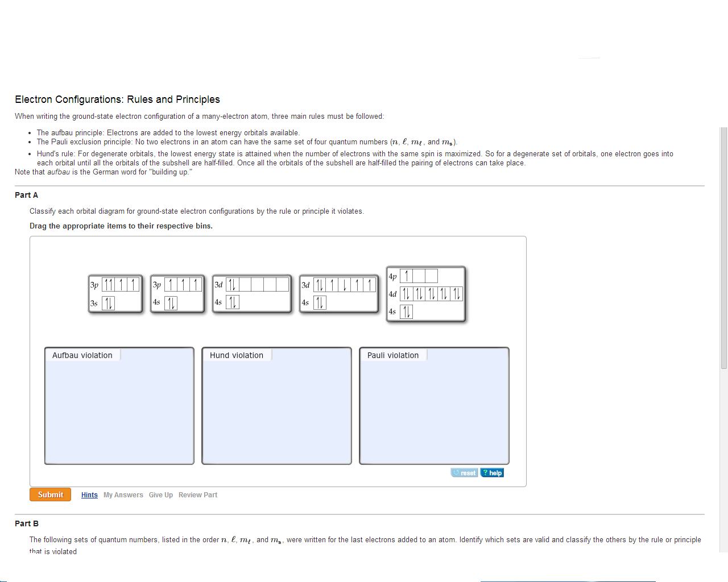The height and width of the screenshot is (582, 728).
Task: Click the Hund's rule bullet text
Action: tap(355, 158)
